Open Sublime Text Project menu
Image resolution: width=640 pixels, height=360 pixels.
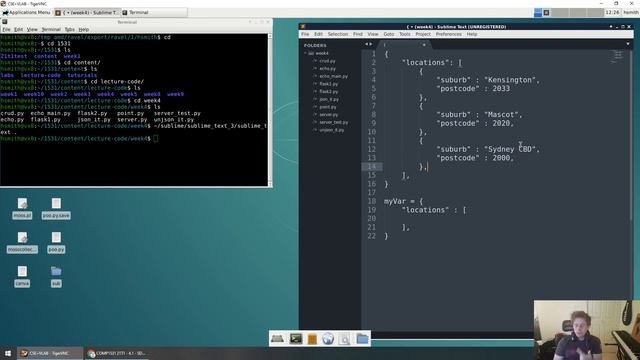[423, 34]
